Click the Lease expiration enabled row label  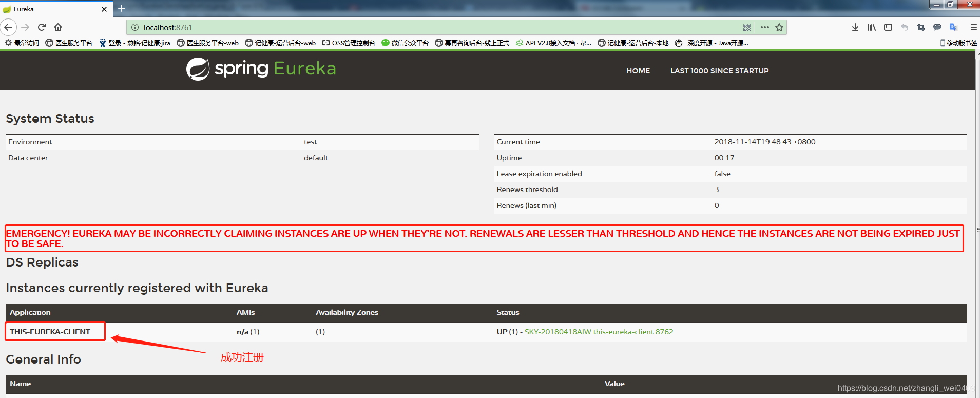539,174
